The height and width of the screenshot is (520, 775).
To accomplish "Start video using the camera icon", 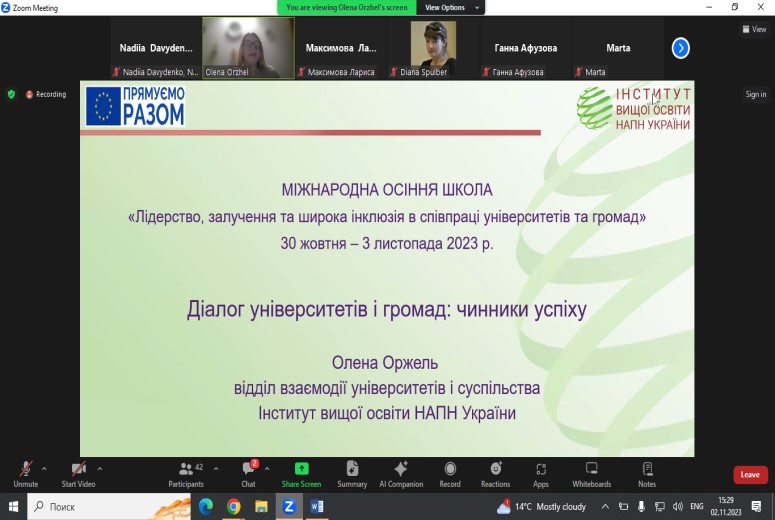I will [78, 468].
